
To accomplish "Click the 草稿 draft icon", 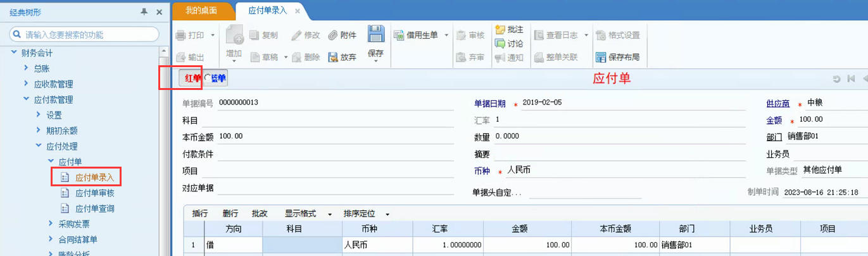I will coord(255,57).
